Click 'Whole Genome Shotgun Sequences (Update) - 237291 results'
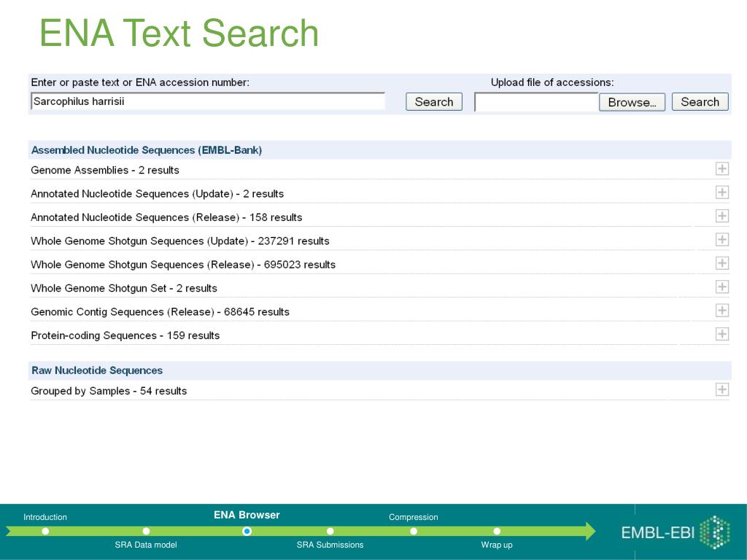This screenshot has height=560, width=747. click(180, 241)
